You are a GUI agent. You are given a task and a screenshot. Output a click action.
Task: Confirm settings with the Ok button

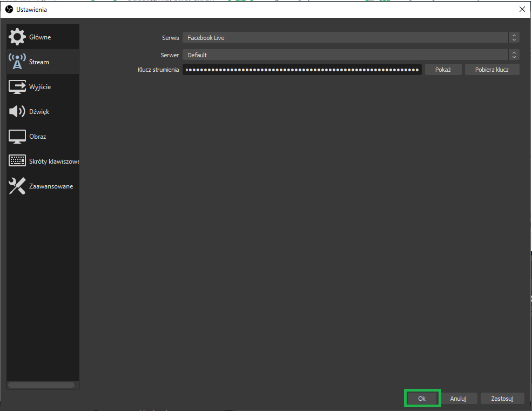(422, 399)
